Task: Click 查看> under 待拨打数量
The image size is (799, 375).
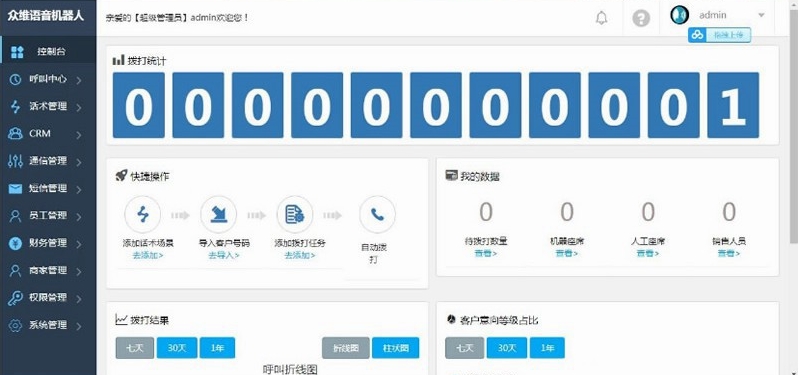Action: [486, 253]
